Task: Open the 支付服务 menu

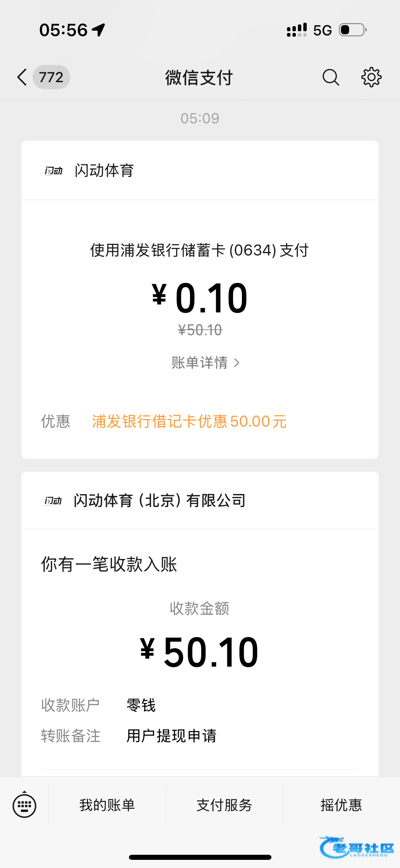Action: coord(224,805)
